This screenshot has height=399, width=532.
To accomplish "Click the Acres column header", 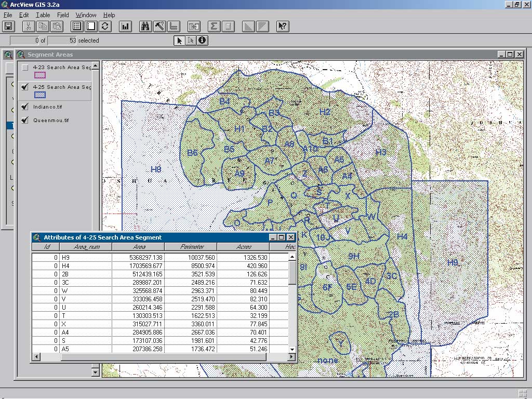I will [243, 247].
